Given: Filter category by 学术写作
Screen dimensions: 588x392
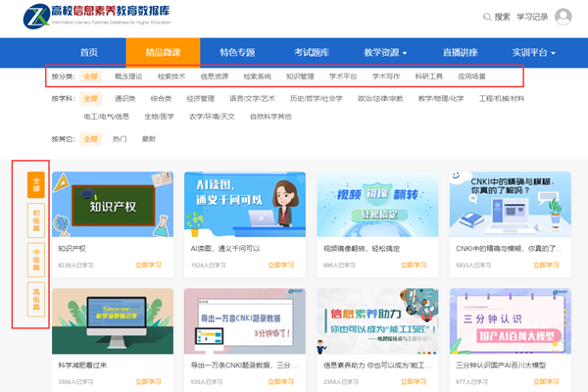Looking at the screenshot, I should [x=386, y=76].
